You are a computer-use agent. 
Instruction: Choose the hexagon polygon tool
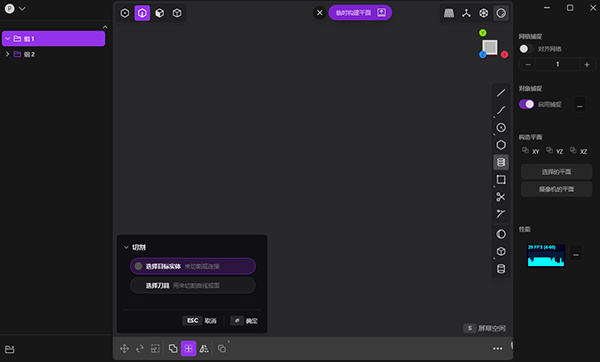(x=501, y=145)
